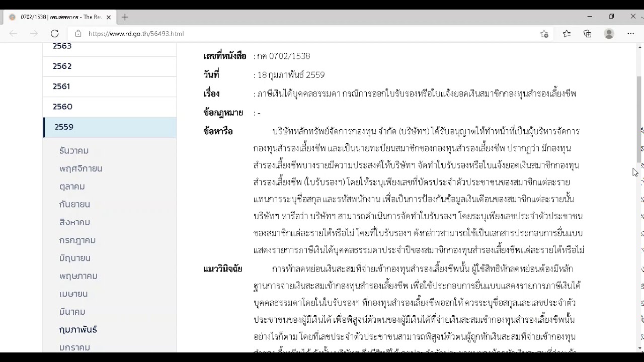644x362 pixels.
Task: Click the scrollbar down arrow
Action: click(x=639, y=348)
